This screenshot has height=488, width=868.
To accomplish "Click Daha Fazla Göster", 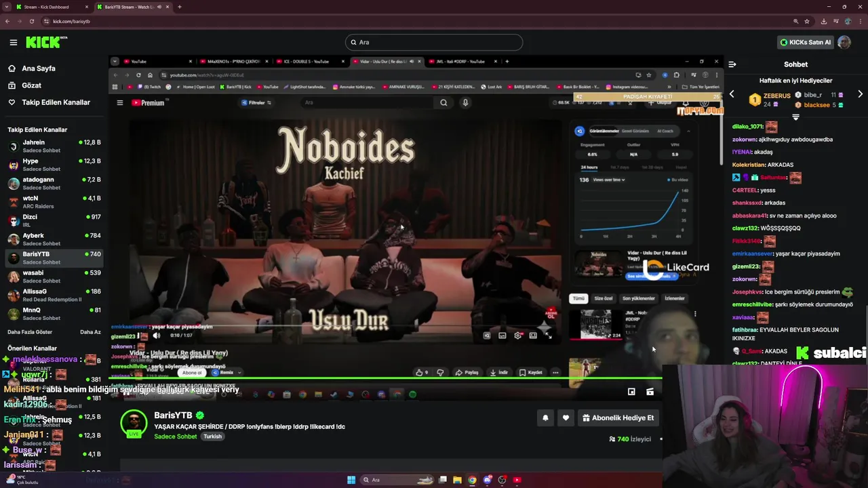I will 30,332.
